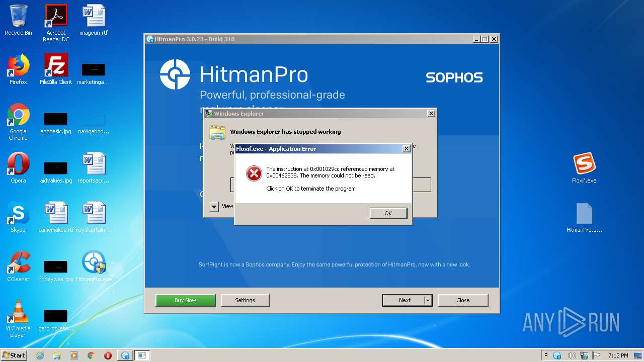
Task: Select Firefox desktop shortcut
Action: [18, 69]
